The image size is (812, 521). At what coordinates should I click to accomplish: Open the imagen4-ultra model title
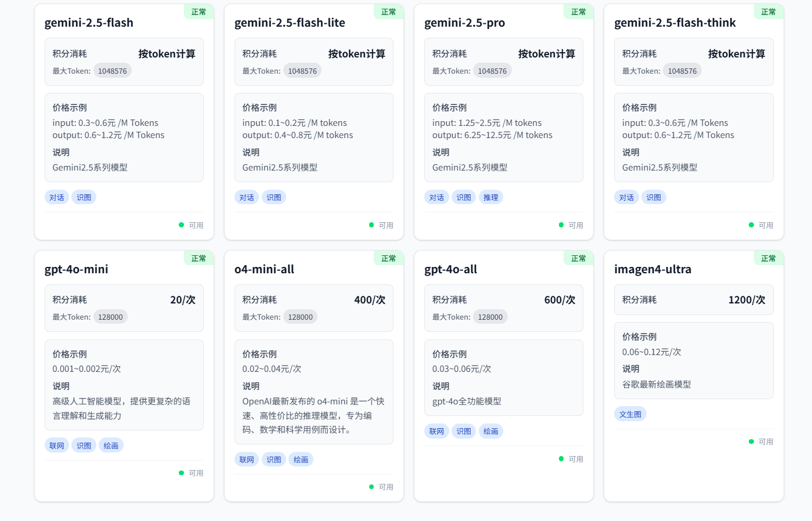click(652, 269)
